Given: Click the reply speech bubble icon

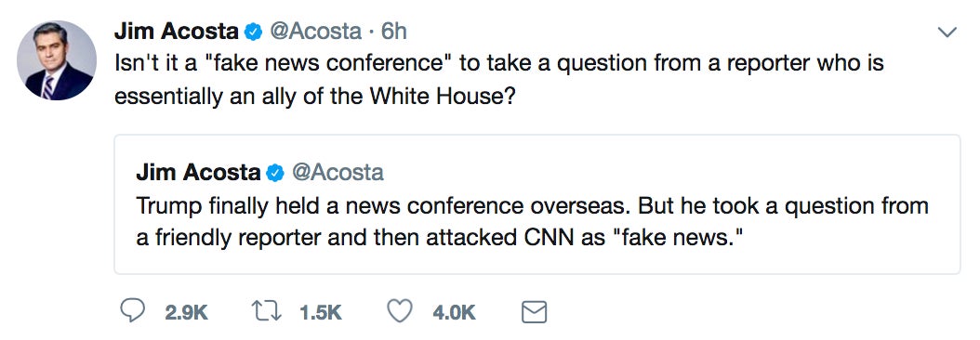Looking at the screenshot, I should click(132, 310).
